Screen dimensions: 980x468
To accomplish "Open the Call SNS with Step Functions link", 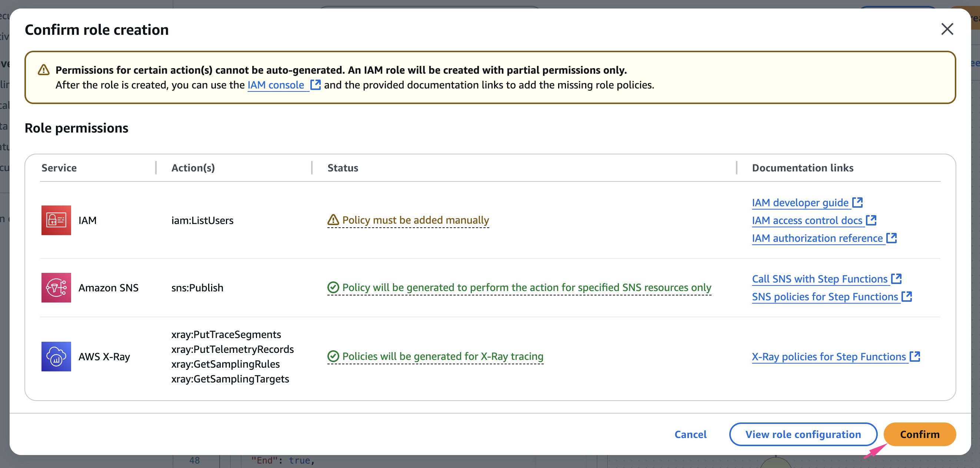I will point(820,279).
